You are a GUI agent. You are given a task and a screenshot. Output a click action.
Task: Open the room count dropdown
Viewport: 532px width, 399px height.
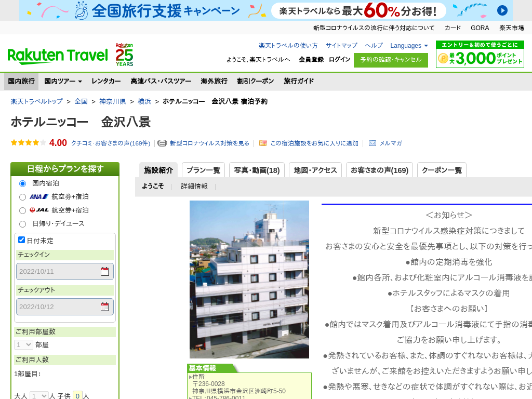click(x=23, y=345)
